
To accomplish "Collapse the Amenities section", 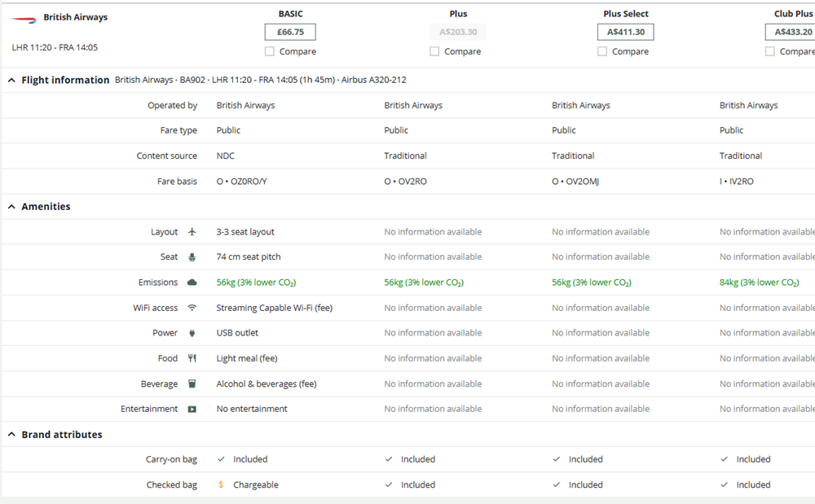I will [11, 207].
